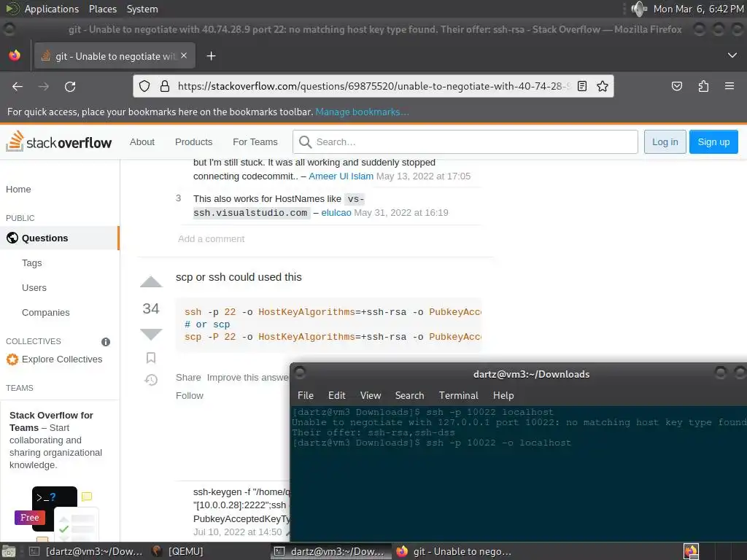Close the Stack Overflow tab
Viewport: 747px width, 560px height.
[x=184, y=55]
